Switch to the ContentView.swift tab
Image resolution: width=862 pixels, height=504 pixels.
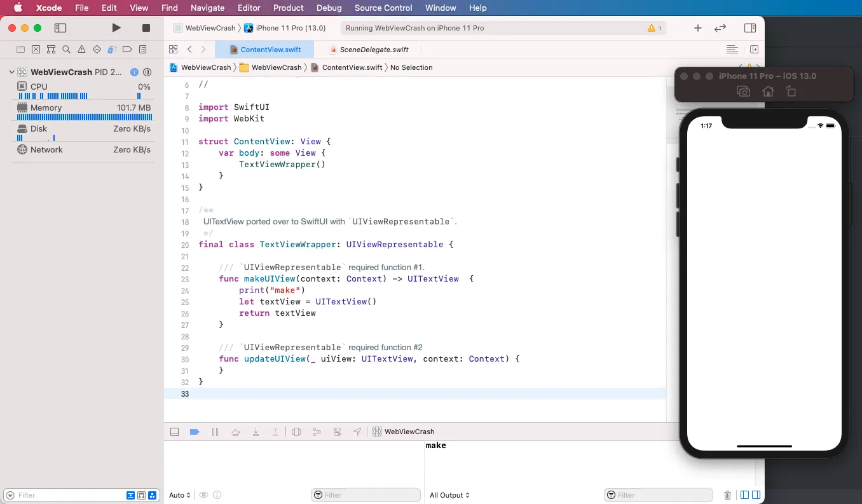point(265,50)
